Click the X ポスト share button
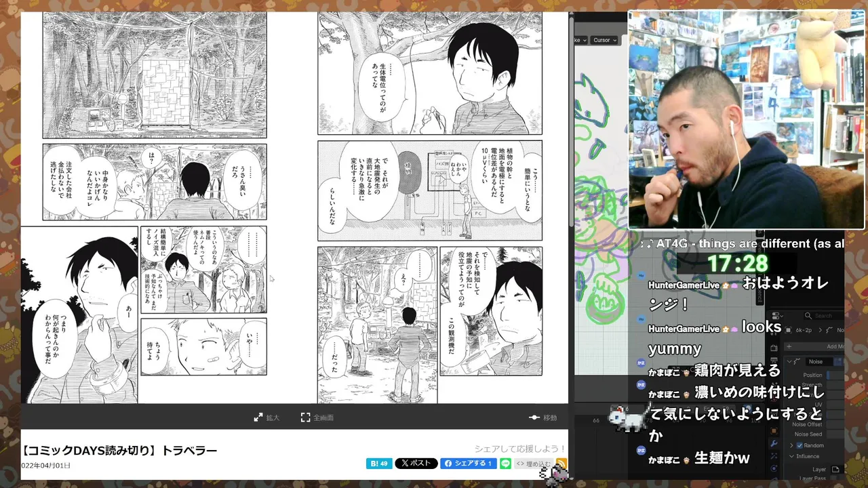Screen dimensions: 868x488 tap(416, 464)
